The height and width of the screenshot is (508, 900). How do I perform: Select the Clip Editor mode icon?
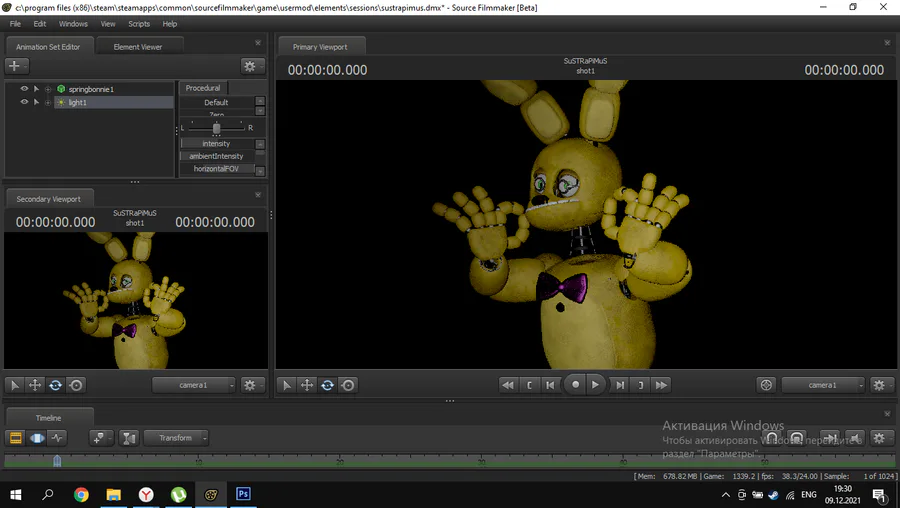pyautogui.click(x=15, y=437)
